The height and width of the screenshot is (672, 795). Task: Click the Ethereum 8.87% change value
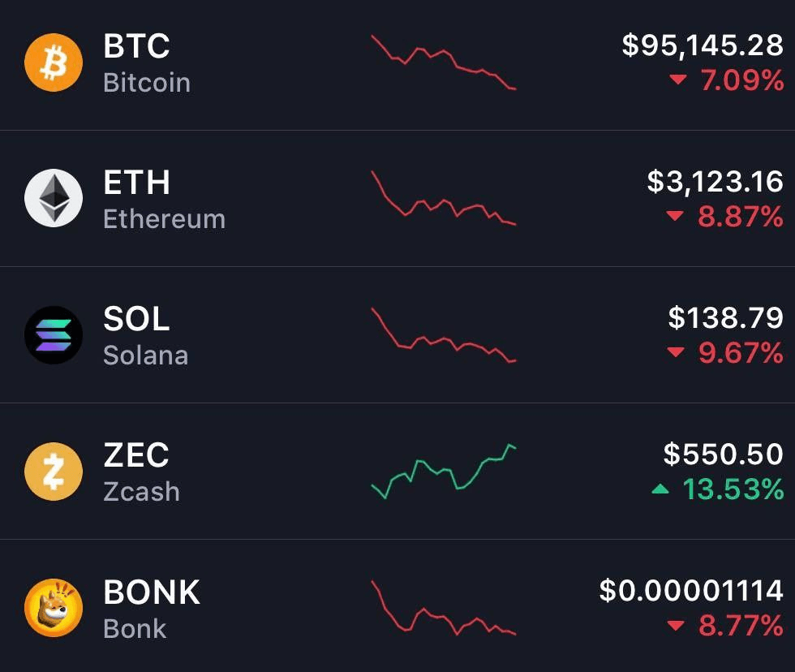[740, 217]
